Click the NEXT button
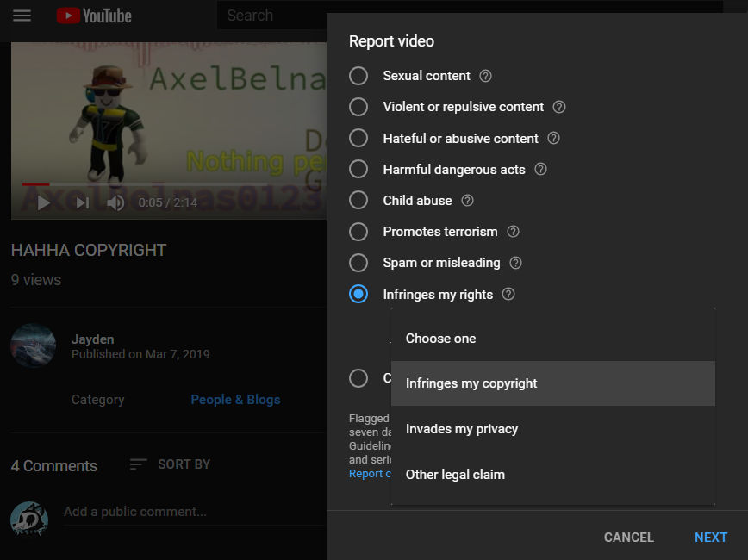The height and width of the screenshot is (560, 748). (x=711, y=537)
